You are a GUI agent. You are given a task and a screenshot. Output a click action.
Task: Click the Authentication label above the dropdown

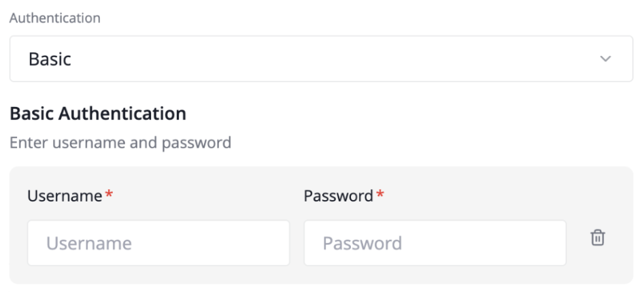pyautogui.click(x=54, y=18)
